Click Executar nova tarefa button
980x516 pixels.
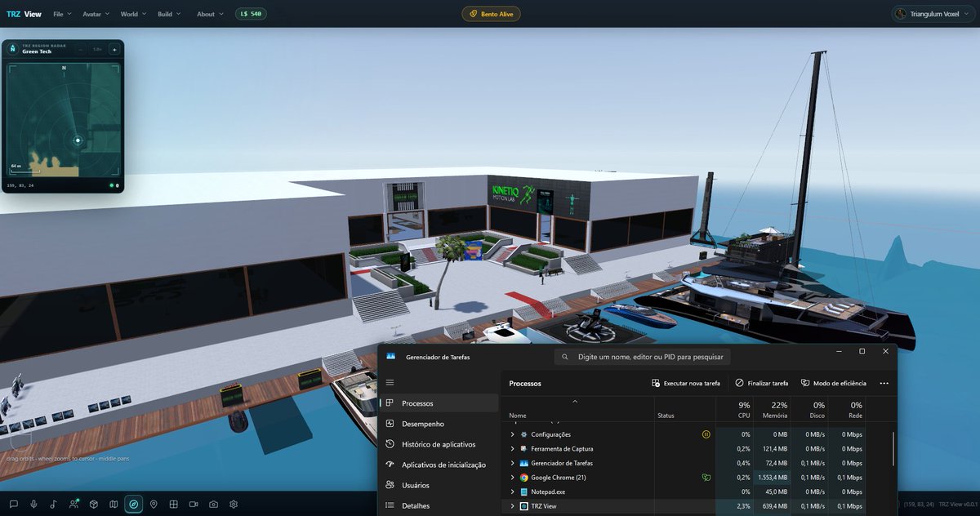(686, 383)
